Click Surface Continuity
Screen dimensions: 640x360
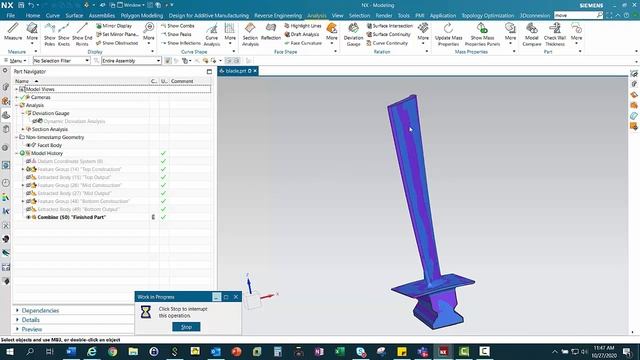[389, 34]
